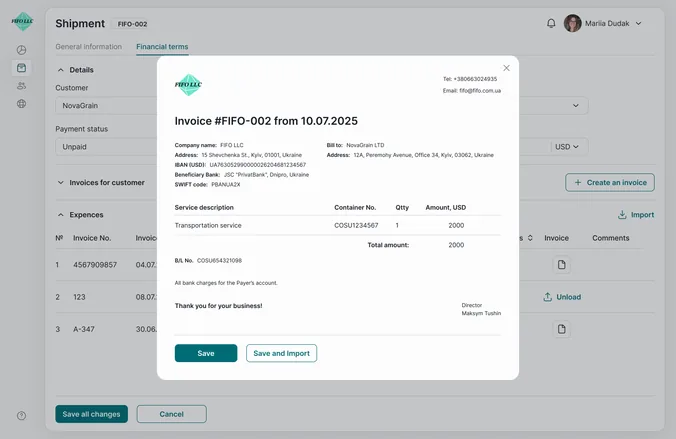The width and height of the screenshot is (676, 439).
Task: Click the Bill to NovaGrain LTD text
Action: click(355, 145)
